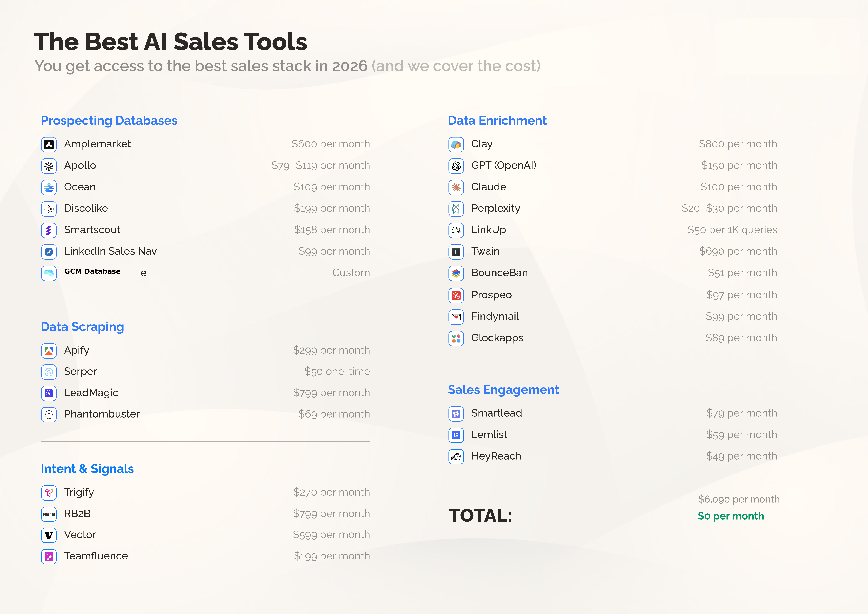The height and width of the screenshot is (614, 868).
Task: Open the Trigify icon
Action: coord(49,493)
